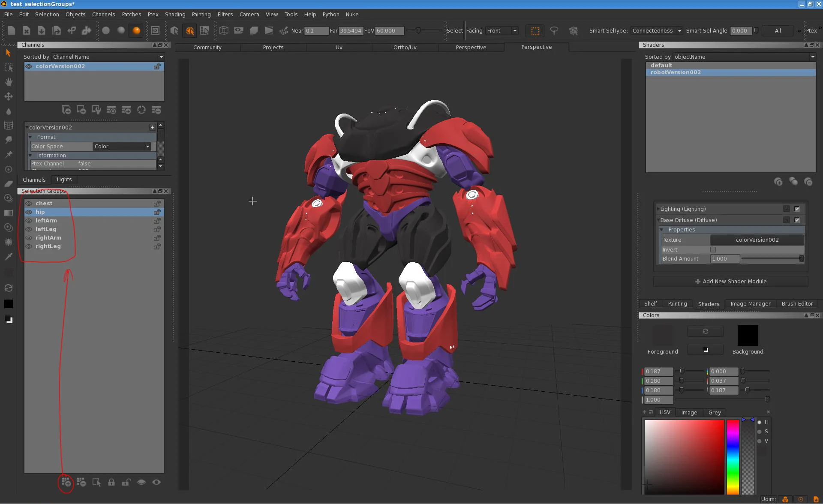This screenshot has width=823, height=504.
Task: Pick the eyedropper Color Picker tool
Action: tap(8, 256)
